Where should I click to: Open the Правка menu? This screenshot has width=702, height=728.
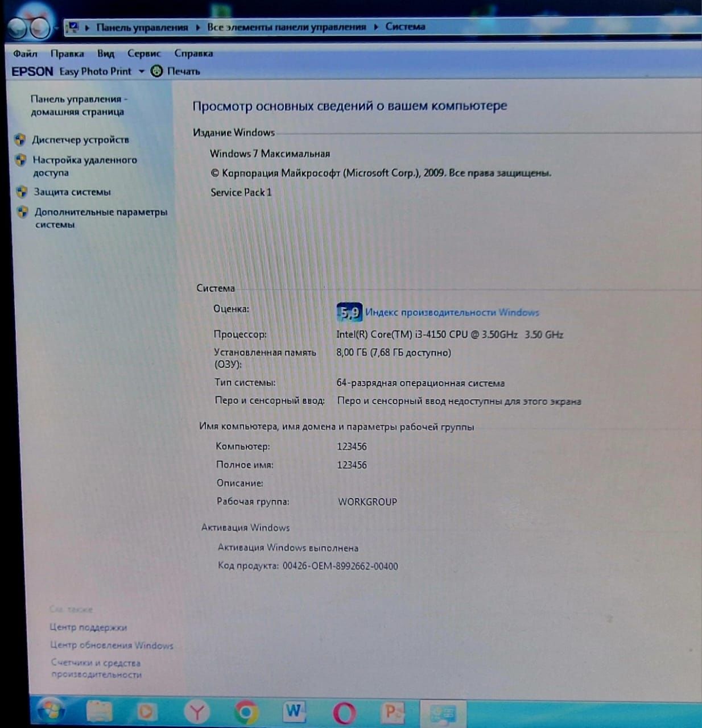tap(67, 53)
